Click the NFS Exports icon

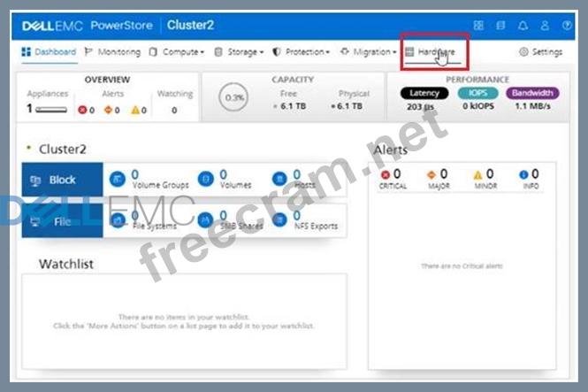click(x=279, y=217)
